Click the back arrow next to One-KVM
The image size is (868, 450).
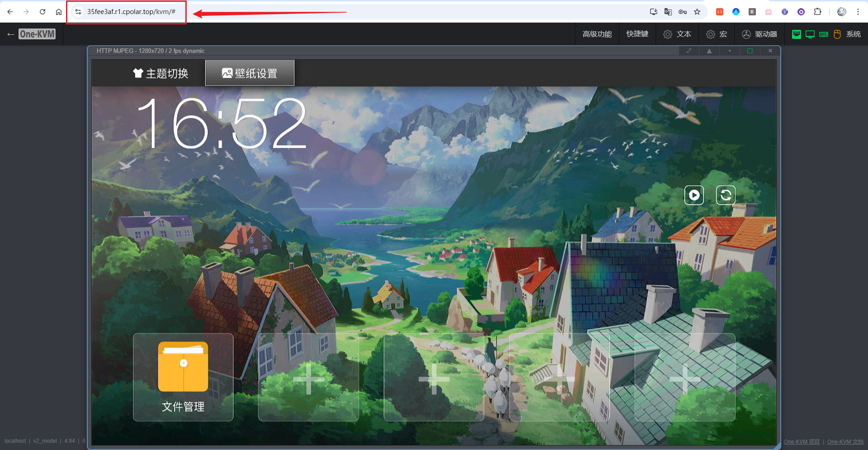pos(10,34)
